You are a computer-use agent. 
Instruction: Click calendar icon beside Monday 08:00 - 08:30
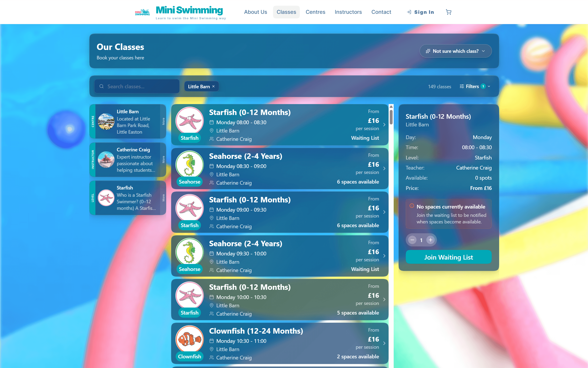(211, 122)
